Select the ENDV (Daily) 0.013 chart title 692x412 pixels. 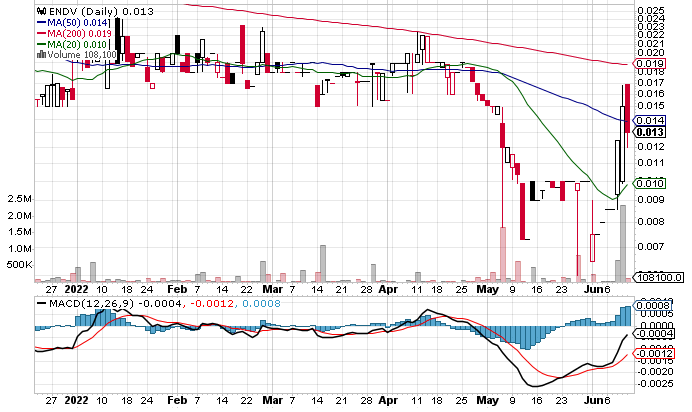(x=101, y=11)
